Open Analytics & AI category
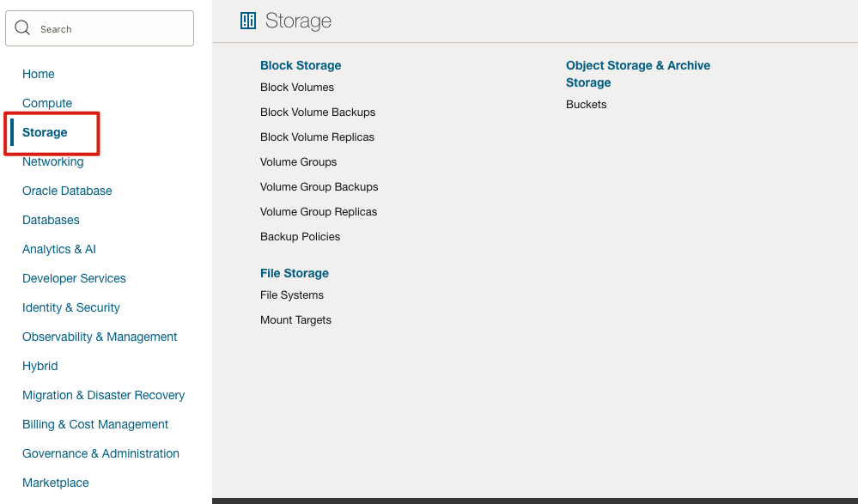 (x=59, y=249)
